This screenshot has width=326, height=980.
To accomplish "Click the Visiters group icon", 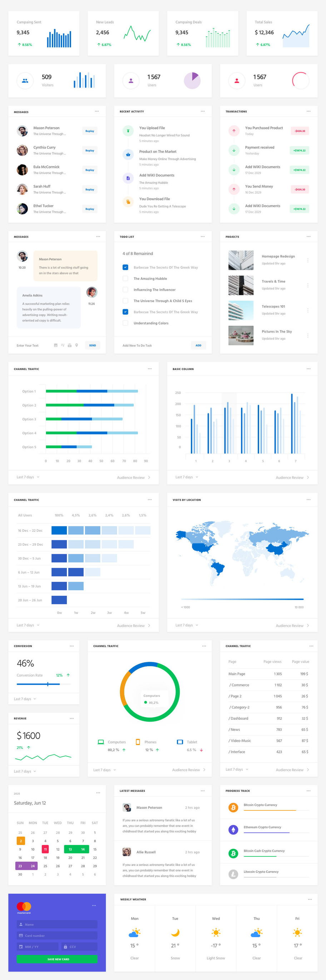I will [x=25, y=81].
